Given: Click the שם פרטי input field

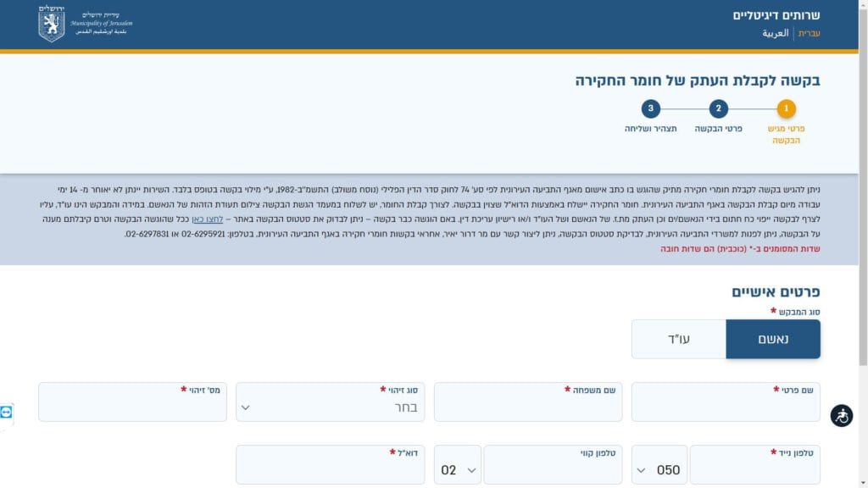Looking at the screenshot, I should 726,407.
